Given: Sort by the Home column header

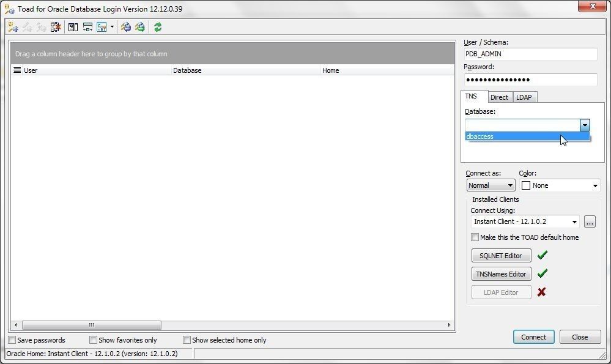Looking at the screenshot, I should tap(388, 70).
